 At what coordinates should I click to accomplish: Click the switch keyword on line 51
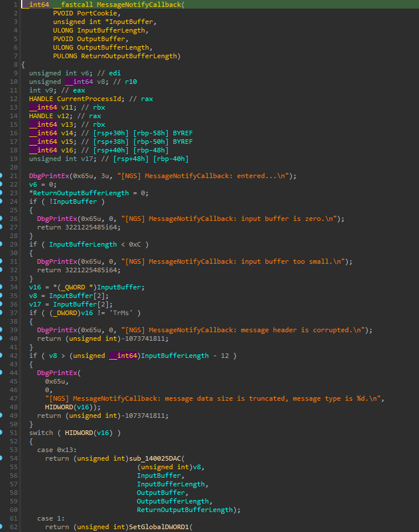click(x=41, y=433)
